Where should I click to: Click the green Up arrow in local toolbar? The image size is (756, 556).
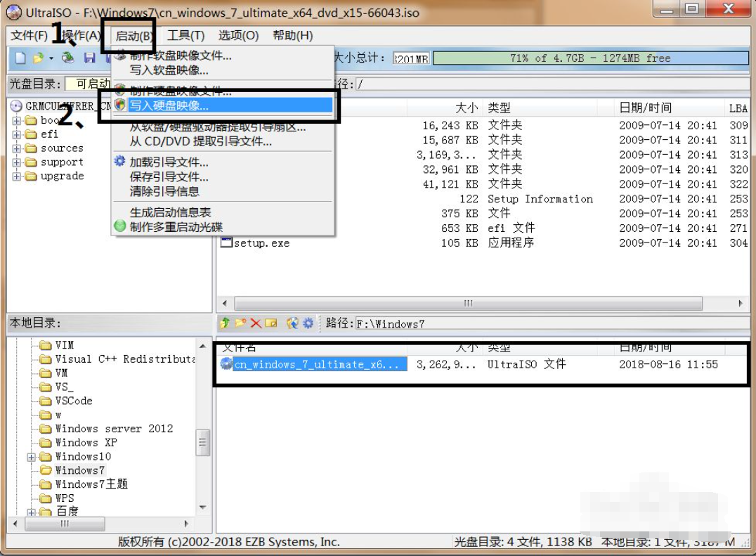click(x=225, y=323)
